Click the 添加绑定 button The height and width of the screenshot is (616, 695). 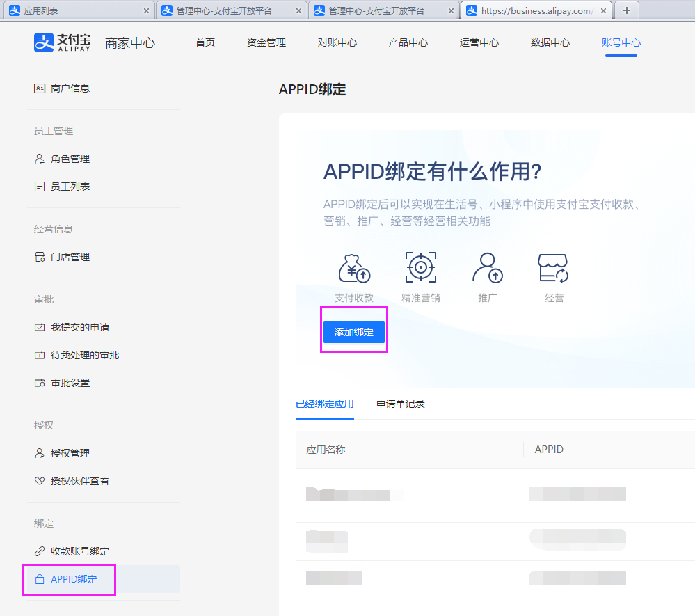click(x=353, y=332)
